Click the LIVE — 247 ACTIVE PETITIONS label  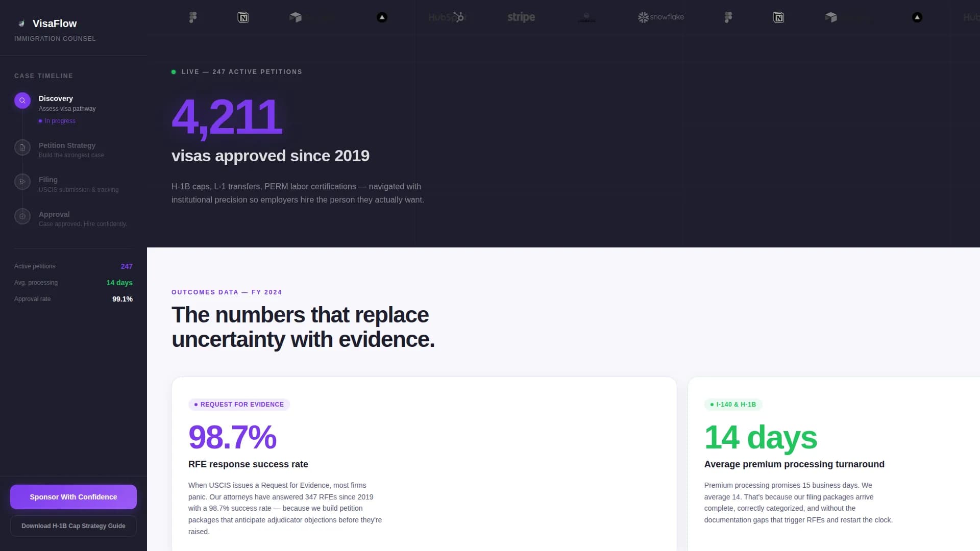[x=242, y=72]
